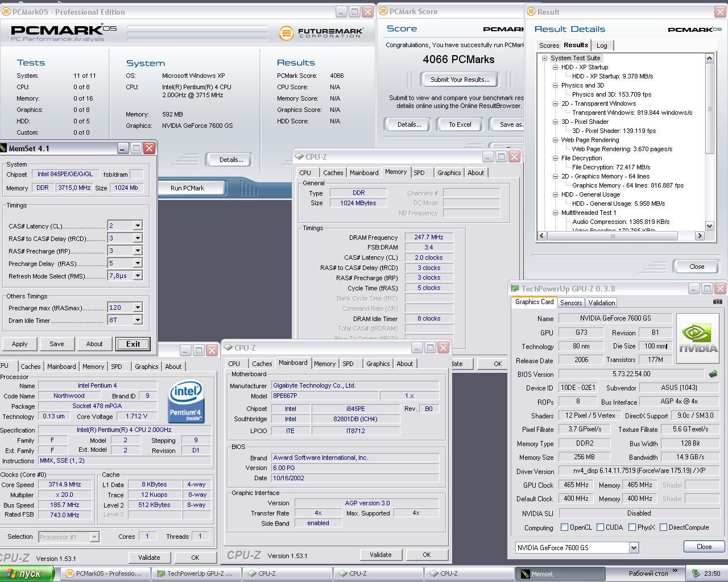Open the Precharge Delay (tRAS) dropdown in MemSet
Screen dimensions: 728x582
(137, 263)
